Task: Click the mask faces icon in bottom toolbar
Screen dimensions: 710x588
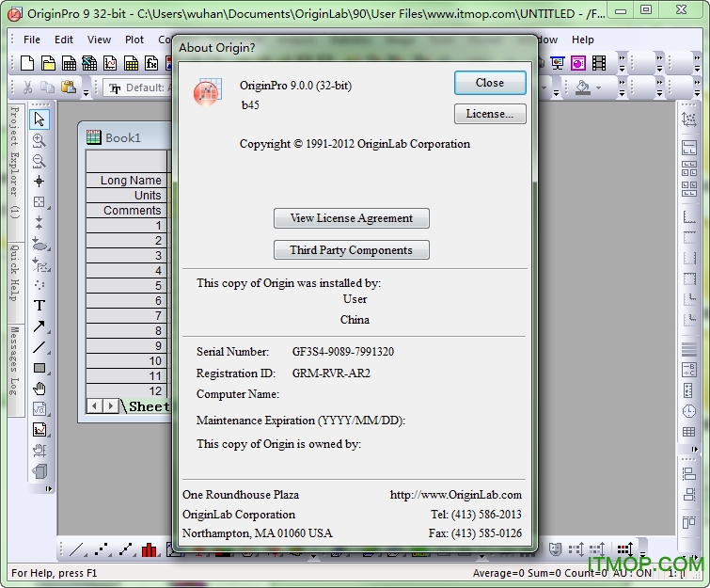Action: [x=555, y=549]
